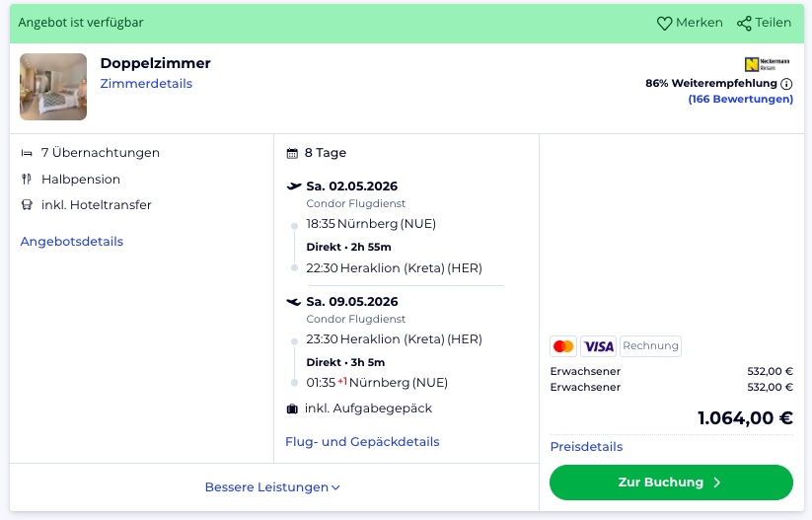
Task: Click the total price 1.064,00 €
Action: [x=745, y=418]
